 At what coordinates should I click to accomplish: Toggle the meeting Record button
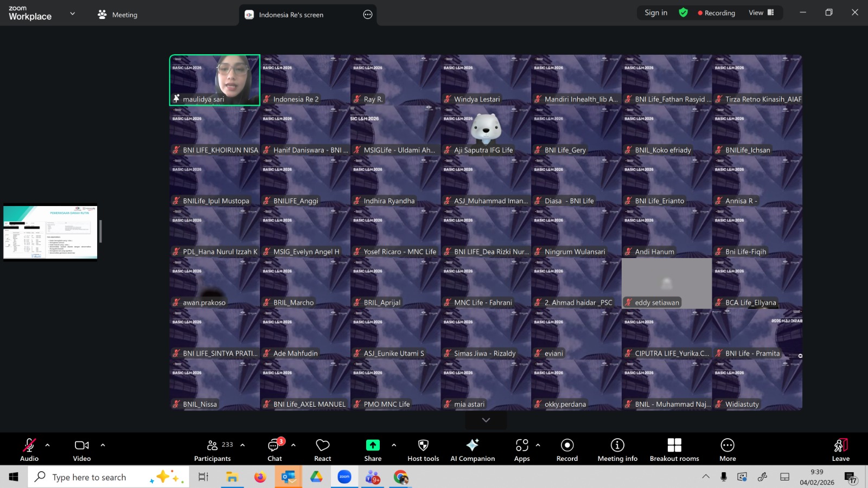567,450
